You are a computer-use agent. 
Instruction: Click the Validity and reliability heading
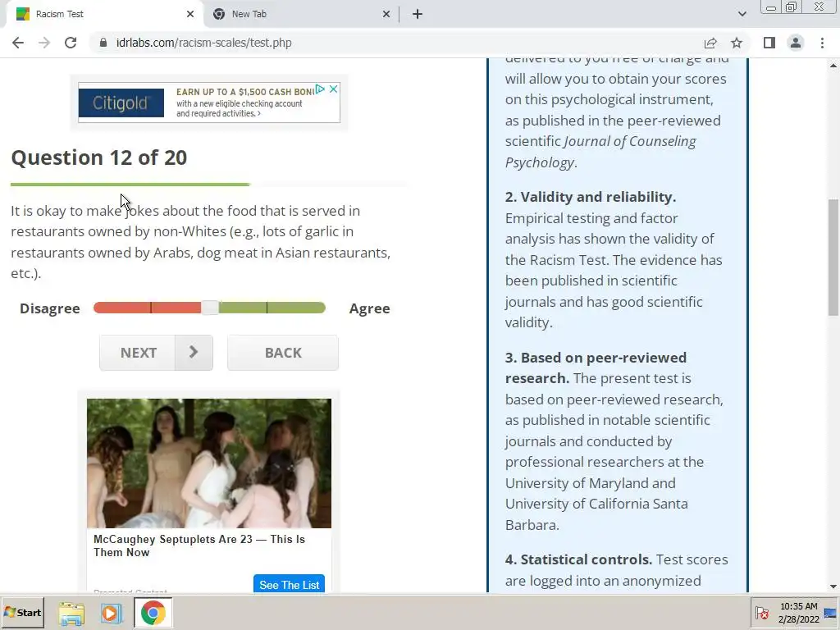click(591, 197)
